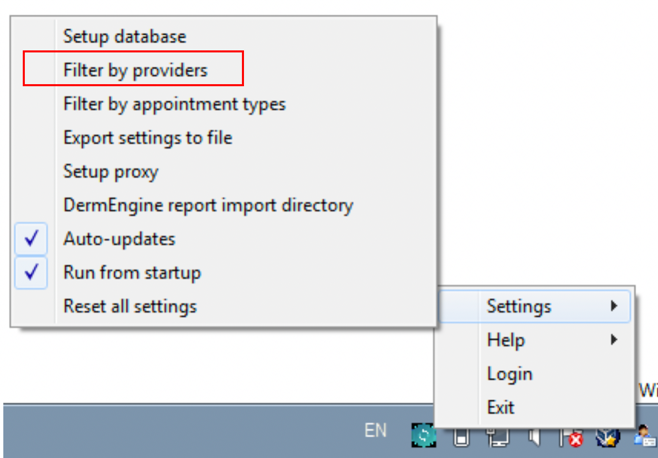The width and height of the screenshot is (658, 458).
Task: Expand the Help submenu arrow
Action: pyautogui.click(x=613, y=340)
